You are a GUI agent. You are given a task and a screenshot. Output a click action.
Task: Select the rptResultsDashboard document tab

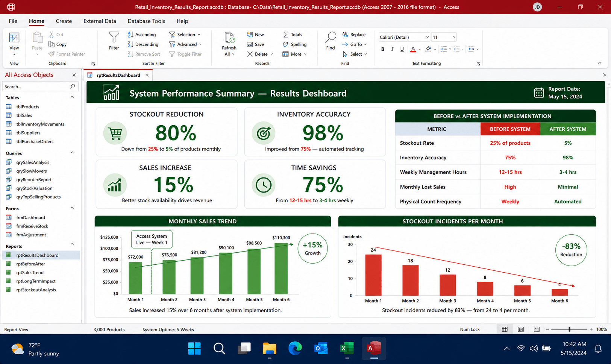click(118, 75)
